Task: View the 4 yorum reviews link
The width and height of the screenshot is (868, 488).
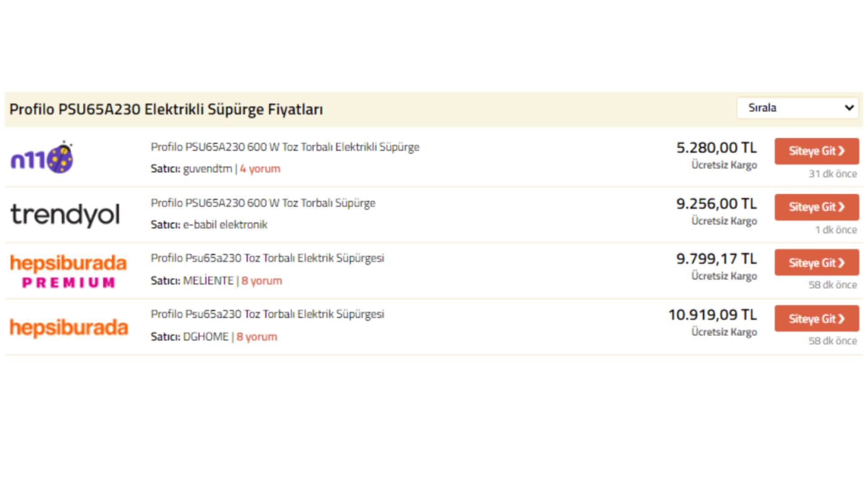Action: [x=260, y=169]
